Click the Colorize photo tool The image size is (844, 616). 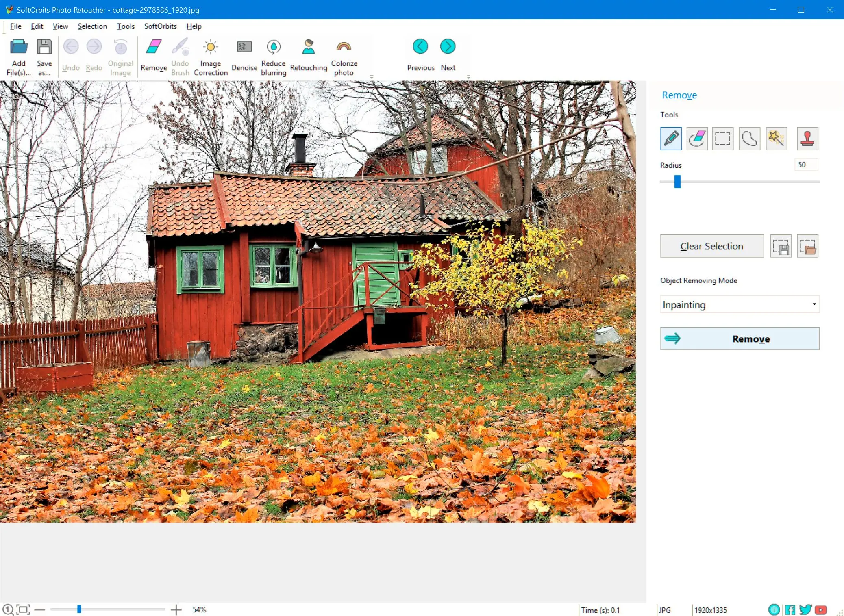point(344,55)
